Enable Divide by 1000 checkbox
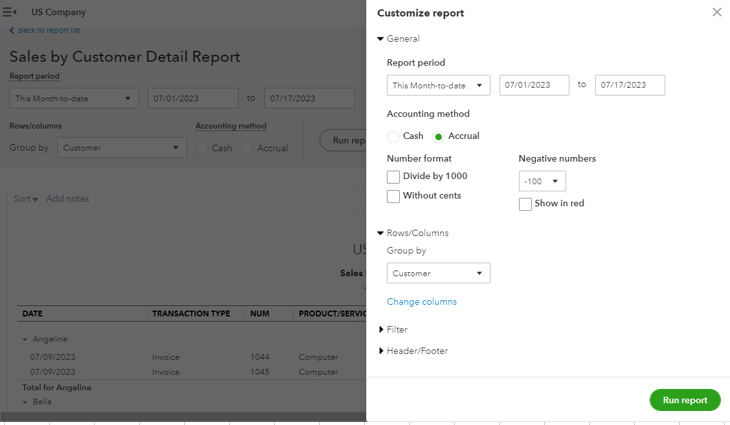This screenshot has height=425, width=730. point(393,177)
